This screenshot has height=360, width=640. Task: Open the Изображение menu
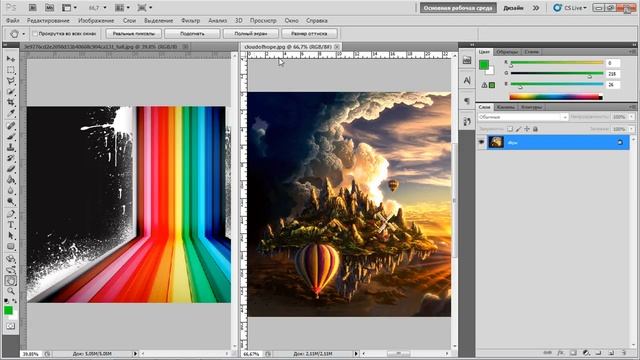pos(96,20)
